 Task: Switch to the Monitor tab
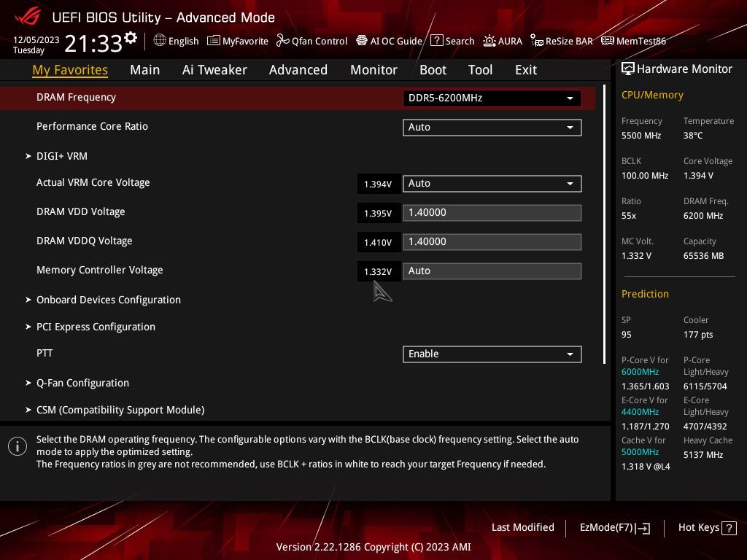point(373,70)
